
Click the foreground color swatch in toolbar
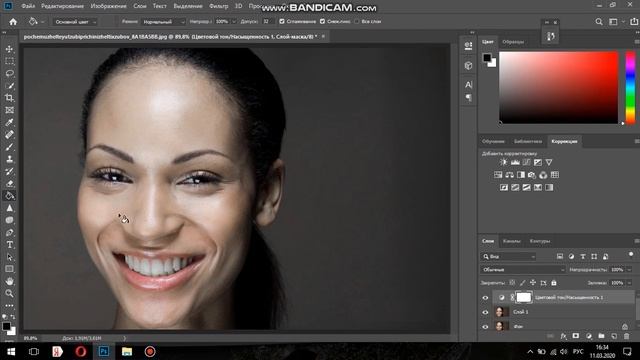point(6,326)
